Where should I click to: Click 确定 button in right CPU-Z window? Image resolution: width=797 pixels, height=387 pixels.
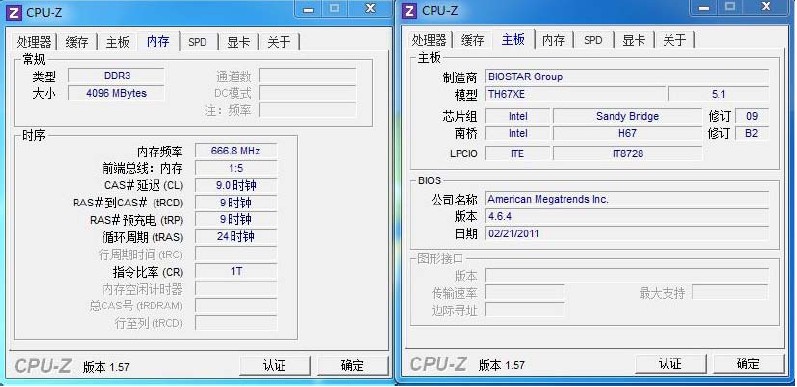748,364
